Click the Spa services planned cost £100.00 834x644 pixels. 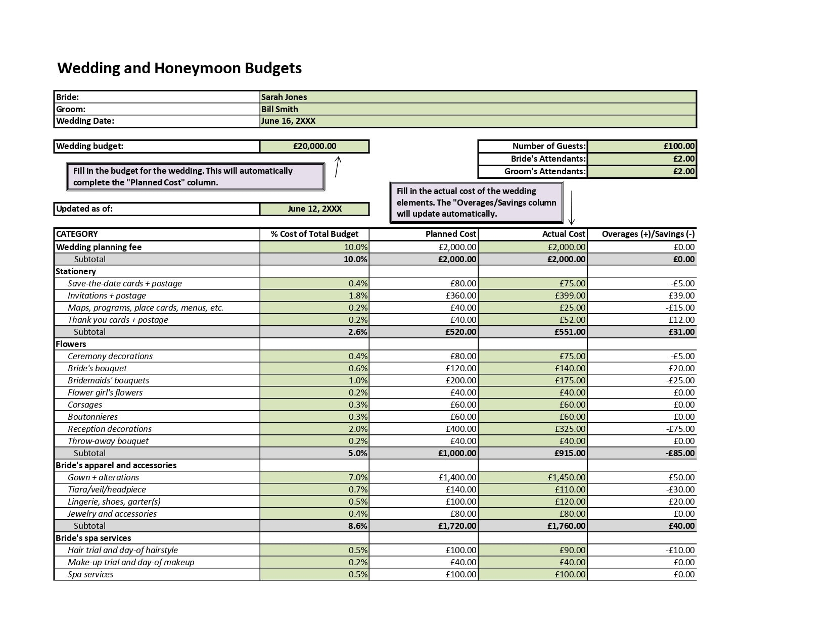460,574
